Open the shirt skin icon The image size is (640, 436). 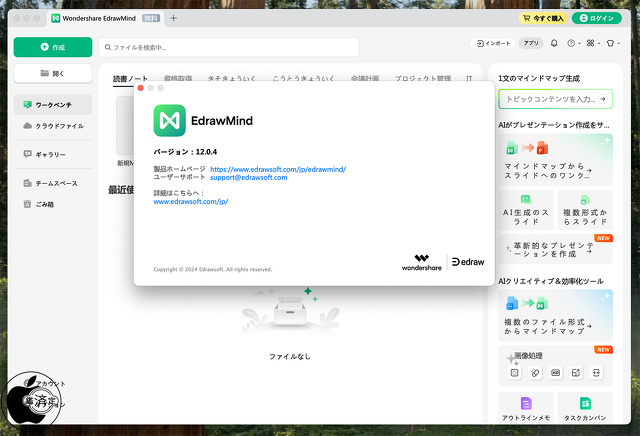tap(610, 43)
